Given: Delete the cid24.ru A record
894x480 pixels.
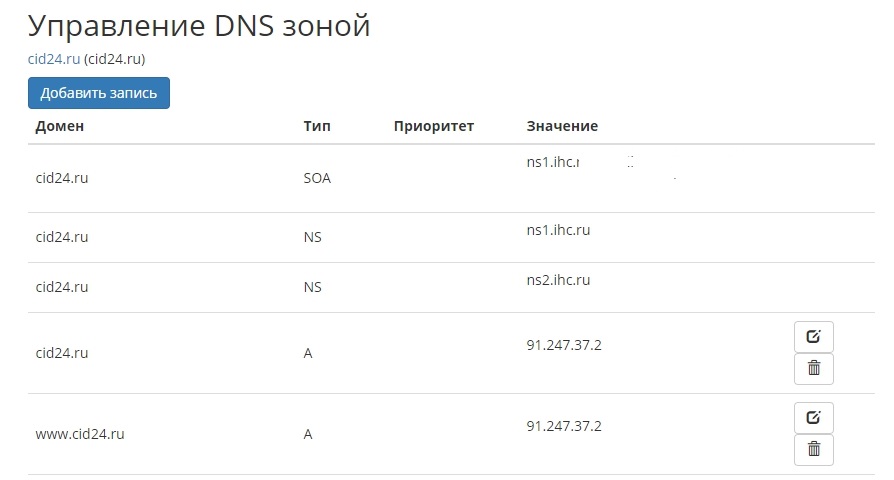Looking at the screenshot, I should pos(814,369).
